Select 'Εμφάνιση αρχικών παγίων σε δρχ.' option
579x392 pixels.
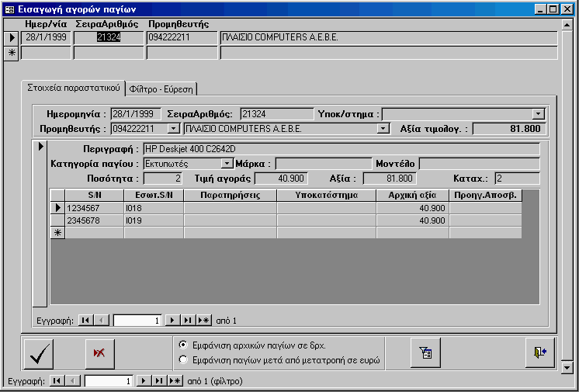coord(183,345)
